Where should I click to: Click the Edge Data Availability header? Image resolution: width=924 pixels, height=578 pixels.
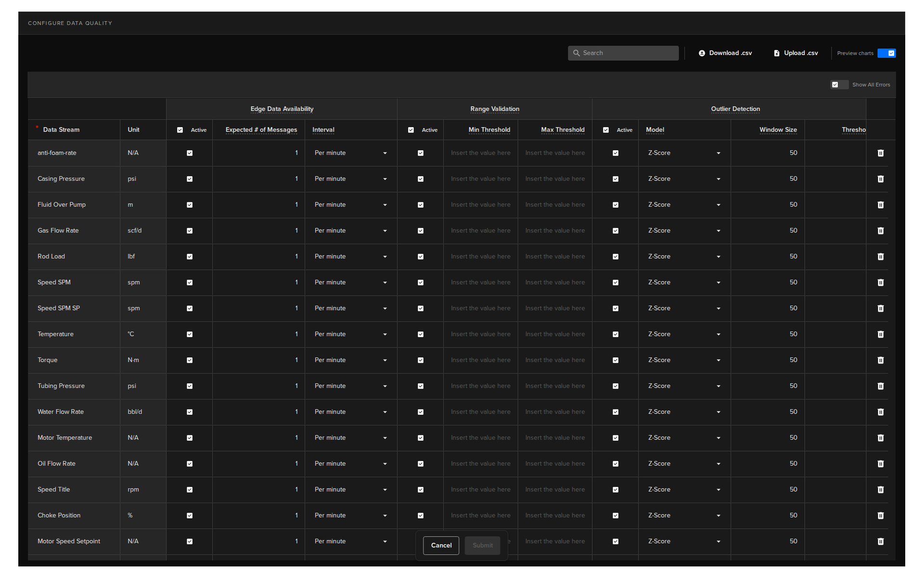pyautogui.click(x=282, y=109)
